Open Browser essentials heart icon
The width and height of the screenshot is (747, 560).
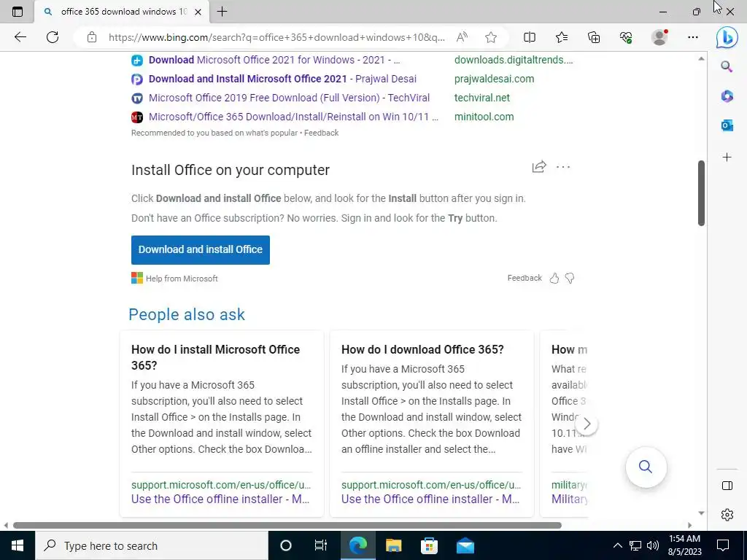pos(626,37)
